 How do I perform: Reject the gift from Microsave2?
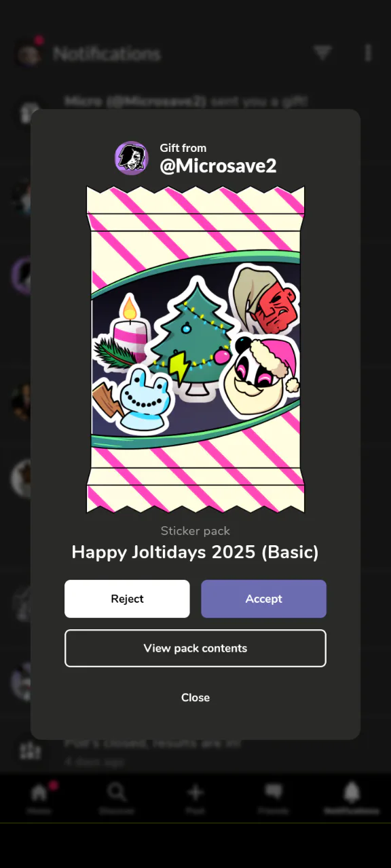coord(127,599)
